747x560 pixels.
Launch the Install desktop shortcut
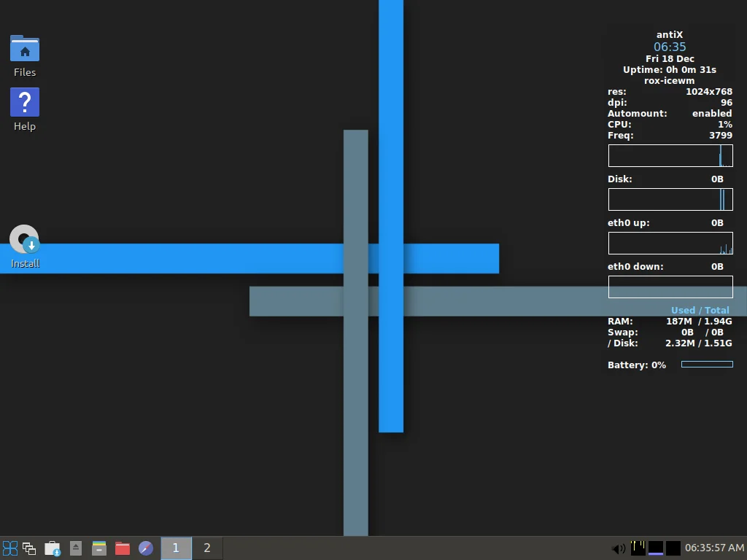[24, 240]
